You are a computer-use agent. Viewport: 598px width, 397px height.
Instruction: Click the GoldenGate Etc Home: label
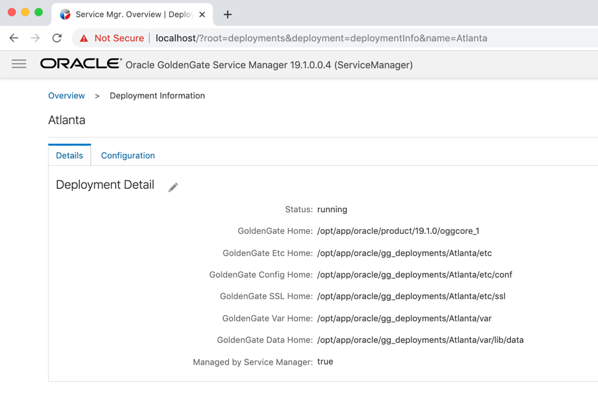click(268, 253)
